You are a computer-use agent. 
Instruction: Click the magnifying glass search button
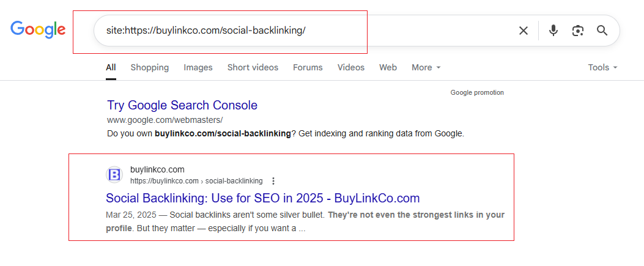point(602,31)
